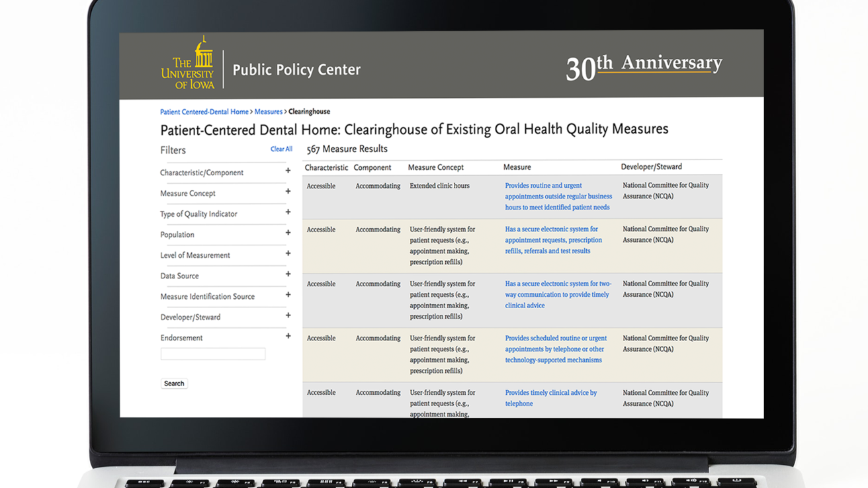
Task: Open measure about routine and urgent appointments
Action: (558, 196)
